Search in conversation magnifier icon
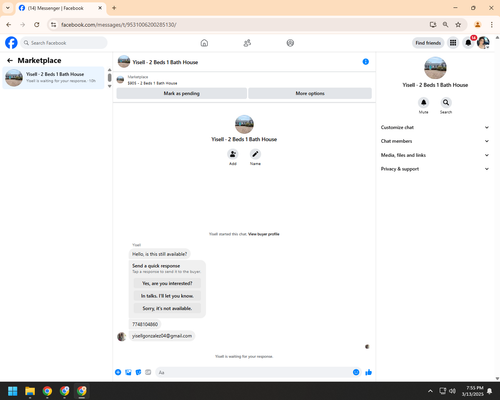 (446, 102)
